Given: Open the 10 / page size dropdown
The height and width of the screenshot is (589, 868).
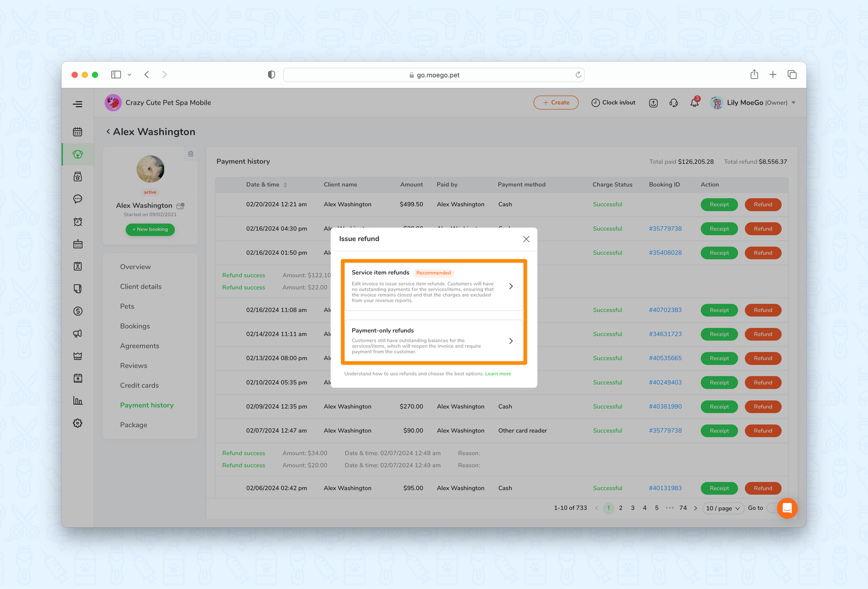Looking at the screenshot, I should pyautogui.click(x=723, y=508).
